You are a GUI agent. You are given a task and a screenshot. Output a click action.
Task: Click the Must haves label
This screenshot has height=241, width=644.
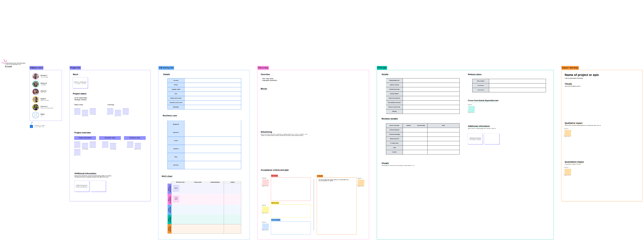click(274, 176)
